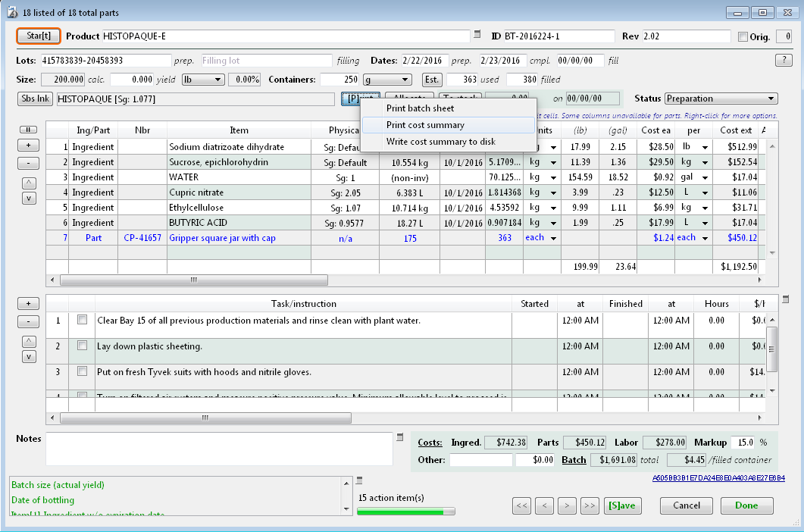Open units dropdown for WATER row

click(x=554, y=177)
